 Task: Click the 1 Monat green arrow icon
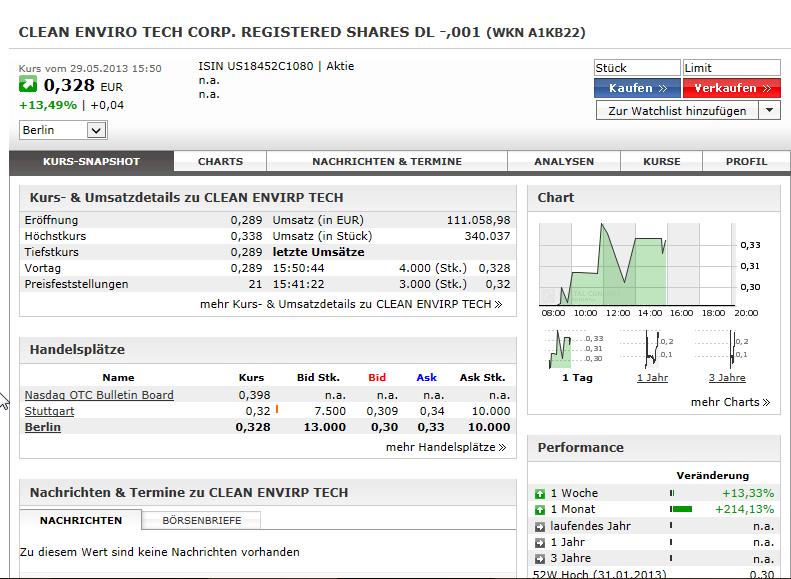click(x=540, y=509)
